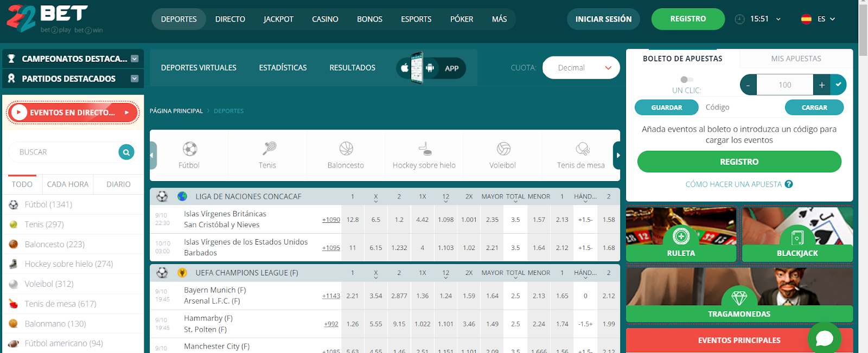The height and width of the screenshot is (353, 868).
Task: Click the Apple app download icon
Action: (405, 68)
